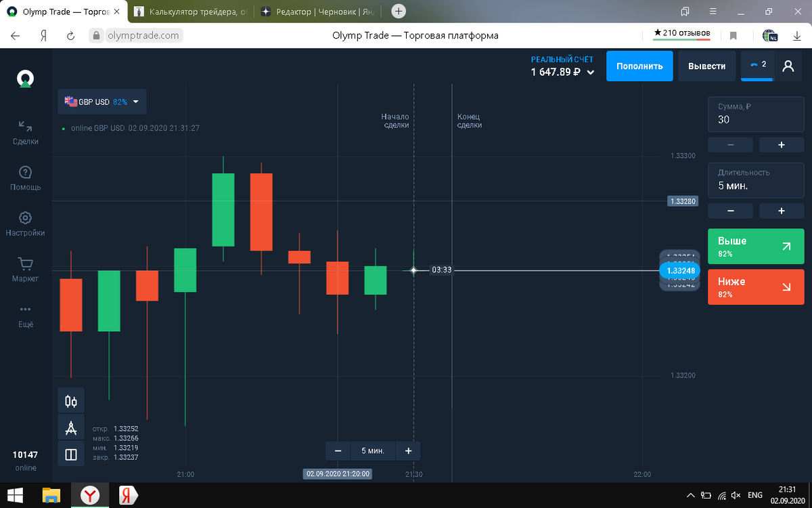Switch chart layout with the split-panel icon

pyautogui.click(x=71, y=454)
